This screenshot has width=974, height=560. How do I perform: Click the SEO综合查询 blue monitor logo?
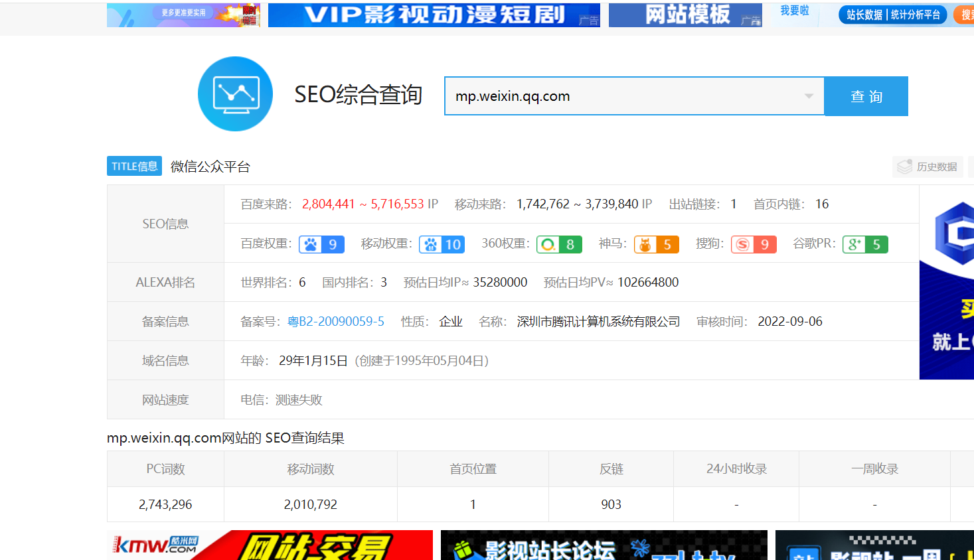235,94
